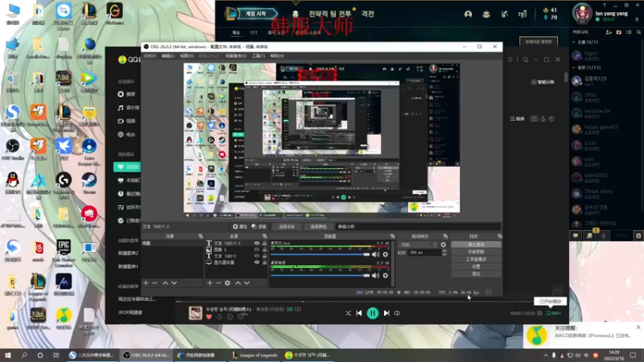Add a new scene with the plus button

(x=146, y=283)
